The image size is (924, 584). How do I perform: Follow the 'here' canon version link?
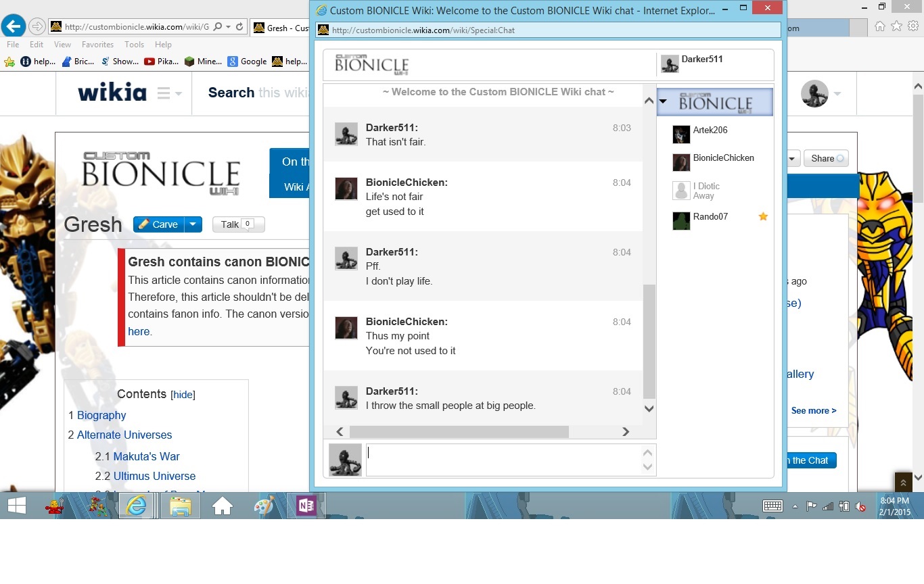click(x=139, y=331)
